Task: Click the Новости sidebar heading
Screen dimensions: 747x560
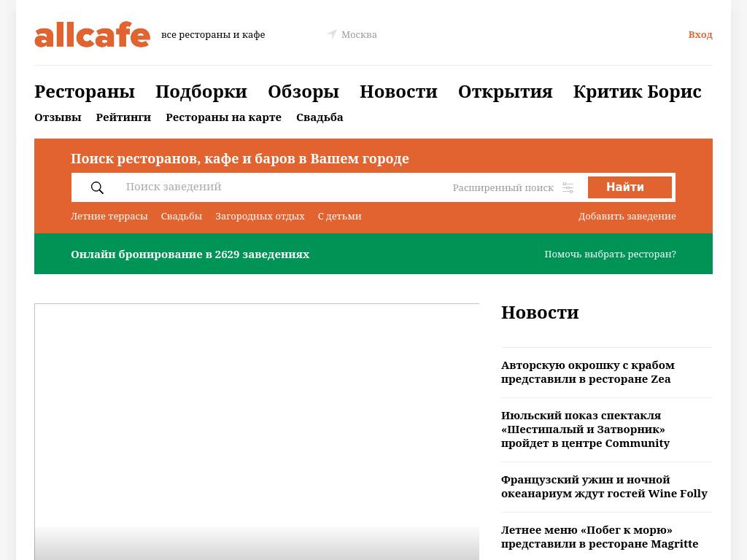Action: pos(540,312)
